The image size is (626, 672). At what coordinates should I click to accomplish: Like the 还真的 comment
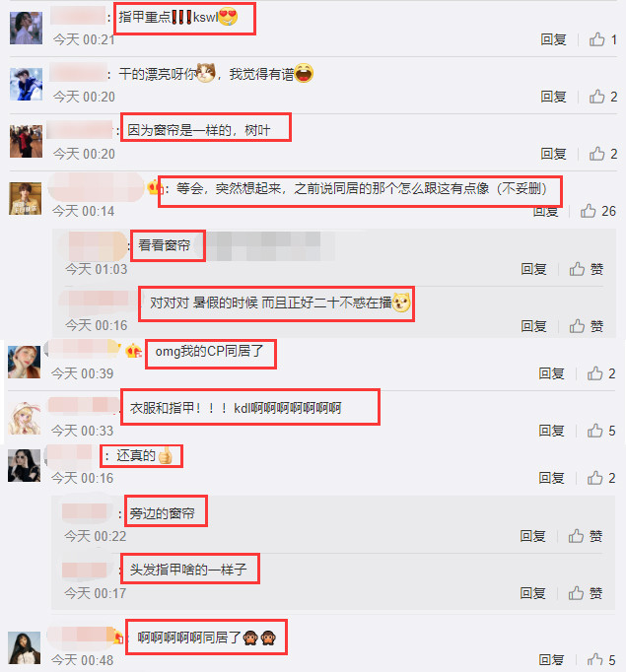[601, 478]
